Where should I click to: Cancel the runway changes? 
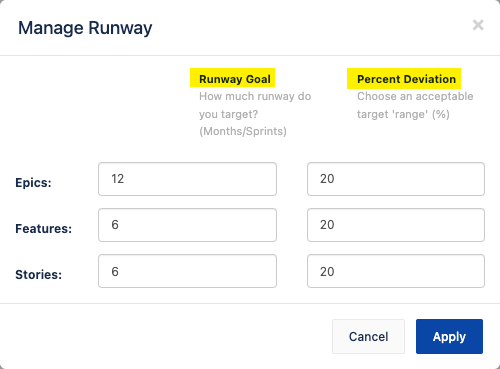click(x=368, y=336)
